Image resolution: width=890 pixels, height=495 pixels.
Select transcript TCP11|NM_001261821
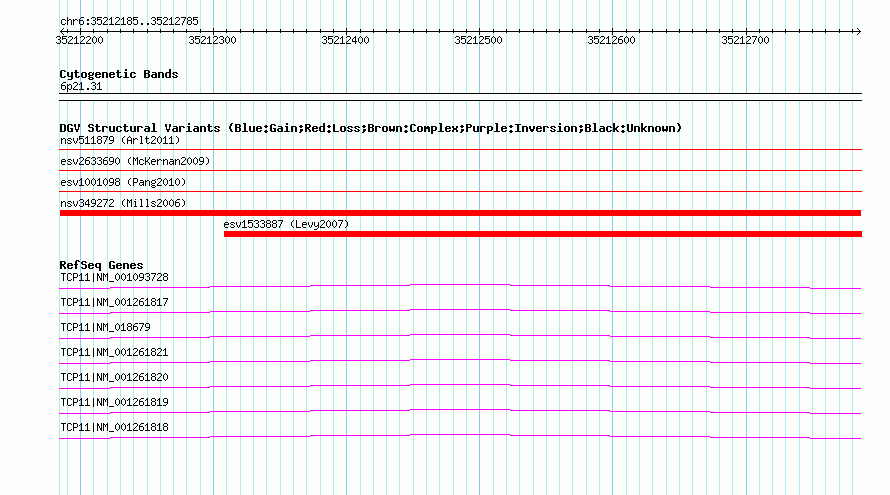[x=114, y=353]
